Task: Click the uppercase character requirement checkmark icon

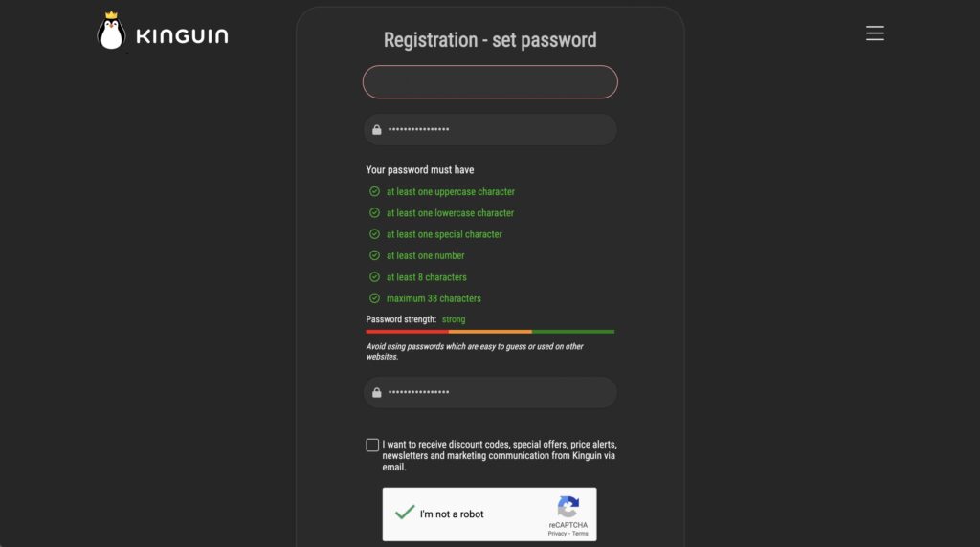Action: [375, 191]
